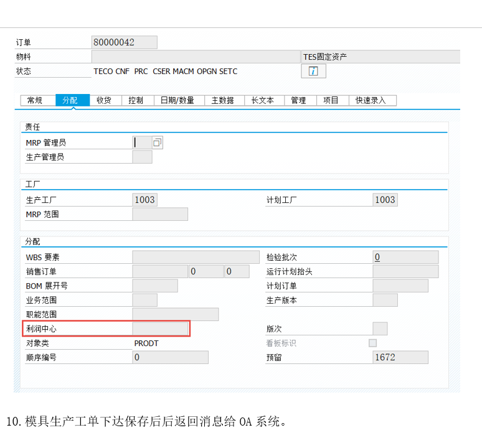The height and width of the screenshot is (448, 482).
Task: Open the 项目 tab
Action: click(x=333, y=100)
